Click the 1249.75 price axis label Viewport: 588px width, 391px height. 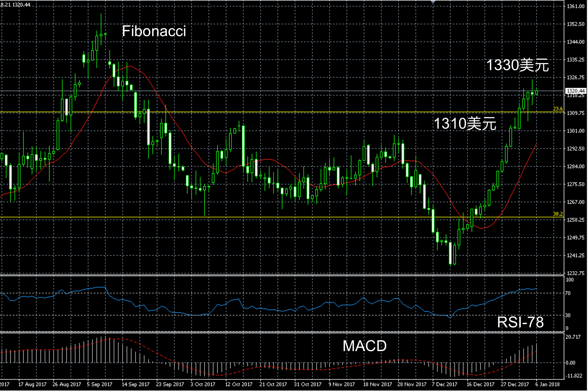(576, 238)
